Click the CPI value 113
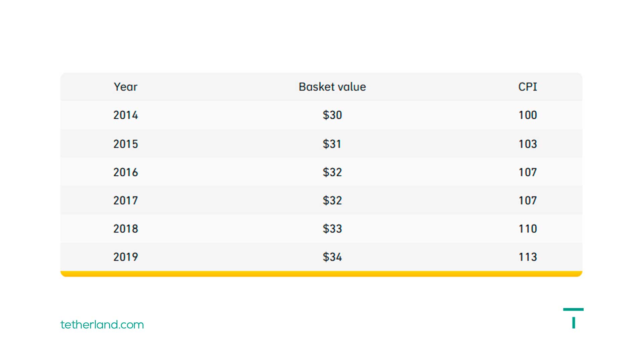Viewport: 644px width, 362px height. tap(528, 257)
